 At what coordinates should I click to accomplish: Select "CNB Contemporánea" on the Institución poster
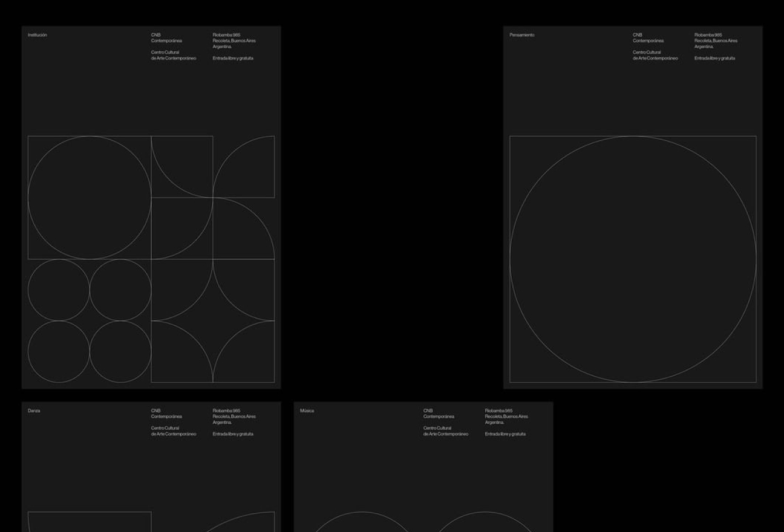point(166,38)
